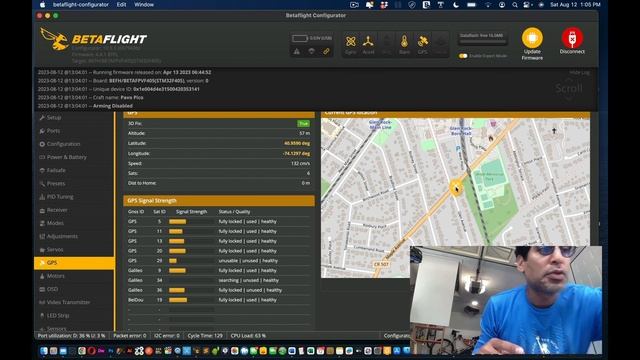Click the arming warning triangle status icon
Screen dimensions: 640x360
(297, 51)
